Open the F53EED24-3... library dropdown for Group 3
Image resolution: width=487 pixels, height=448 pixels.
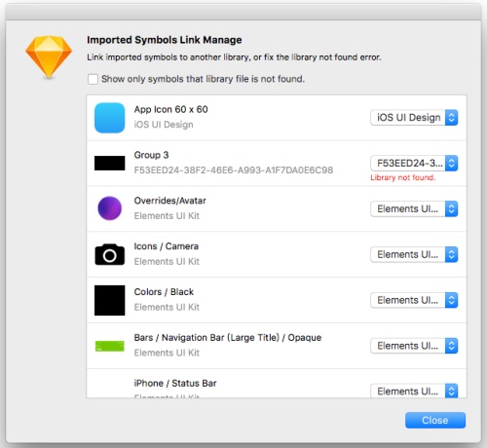pos(414,163)
